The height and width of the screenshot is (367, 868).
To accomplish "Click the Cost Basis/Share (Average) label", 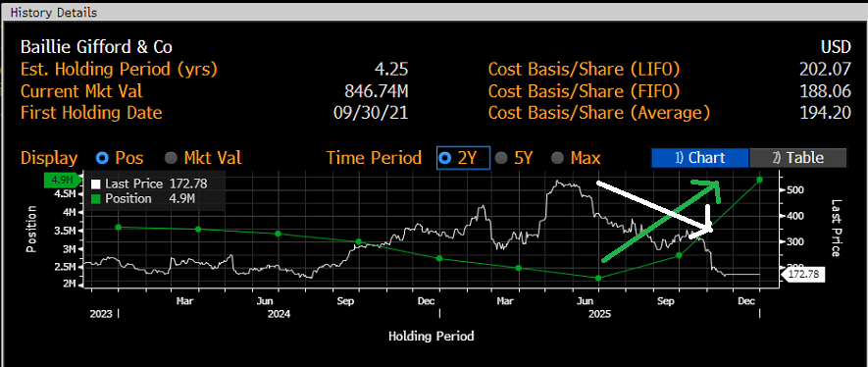I will [x=599, y=113].
